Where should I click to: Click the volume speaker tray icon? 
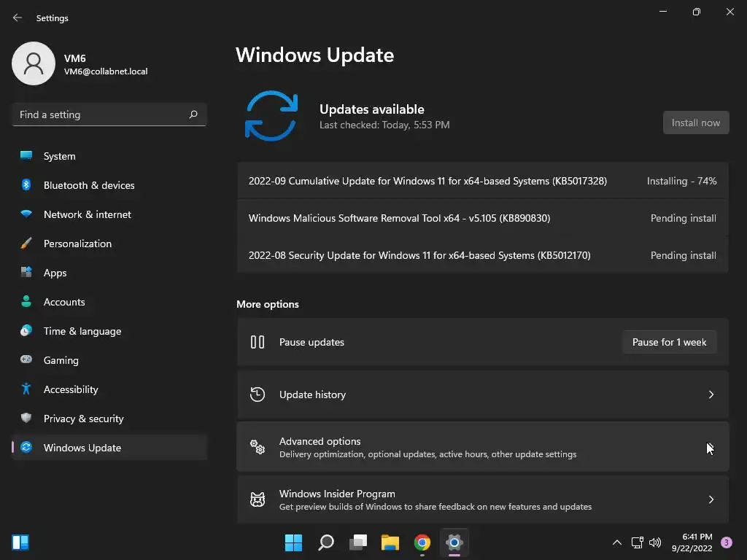coord(656,542)
